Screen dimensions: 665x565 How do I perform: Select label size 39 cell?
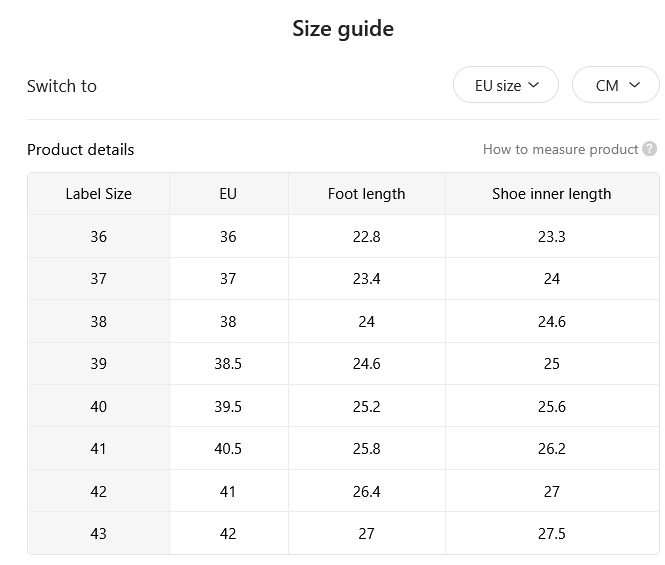tap(98, 364)
